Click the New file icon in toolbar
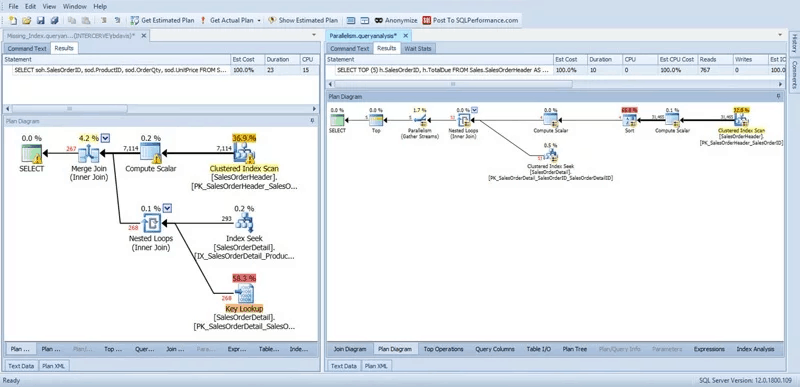 coord(13,20)
